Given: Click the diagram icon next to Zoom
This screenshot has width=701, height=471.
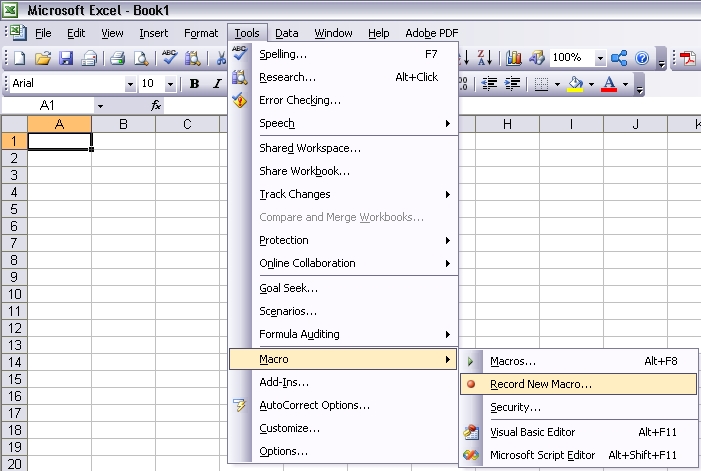Looking at the screenshot, I should 619,58.
